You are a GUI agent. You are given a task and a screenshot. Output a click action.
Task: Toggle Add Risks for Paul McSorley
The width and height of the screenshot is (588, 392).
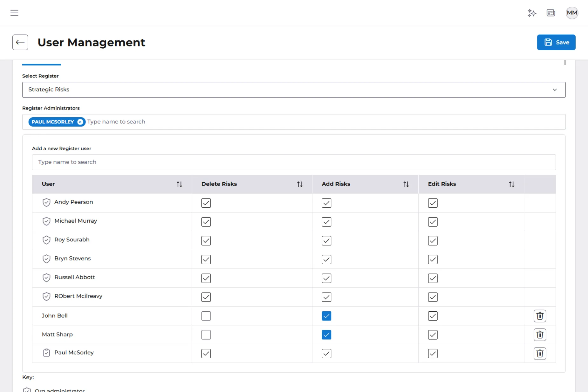point(326,354)
